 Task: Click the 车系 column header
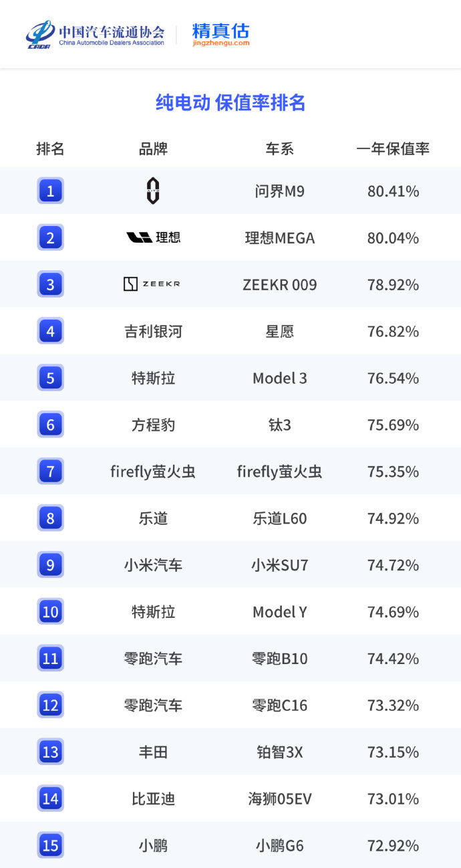coord(280,149)
